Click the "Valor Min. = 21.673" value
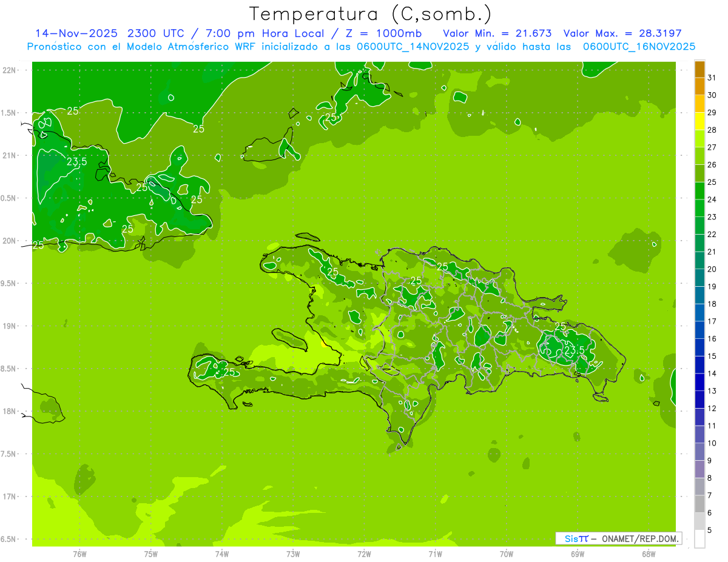 [497, 33]
